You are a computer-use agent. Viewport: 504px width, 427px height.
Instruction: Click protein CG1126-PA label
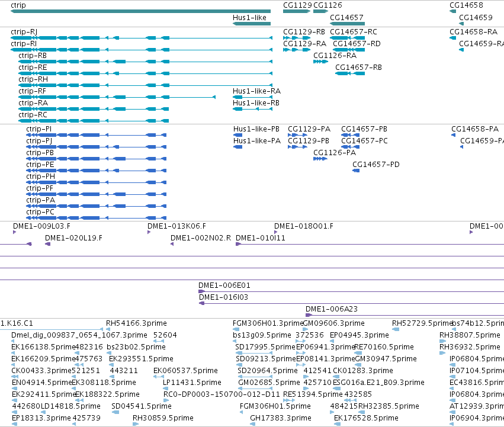334,153
